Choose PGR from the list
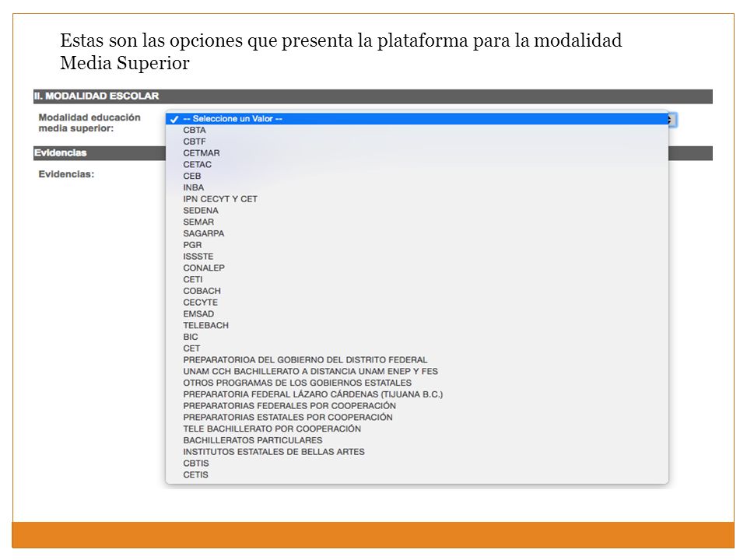747x560 pixels. point(417,245)
